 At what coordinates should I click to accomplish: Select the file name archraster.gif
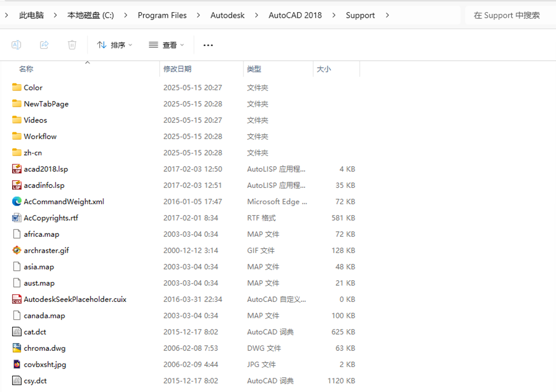click(47, 250)
